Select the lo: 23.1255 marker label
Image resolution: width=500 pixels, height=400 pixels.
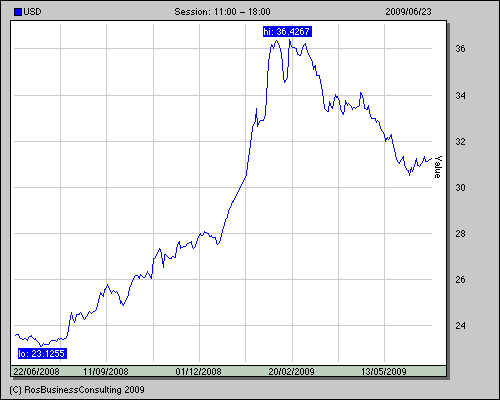coord(42,354)
